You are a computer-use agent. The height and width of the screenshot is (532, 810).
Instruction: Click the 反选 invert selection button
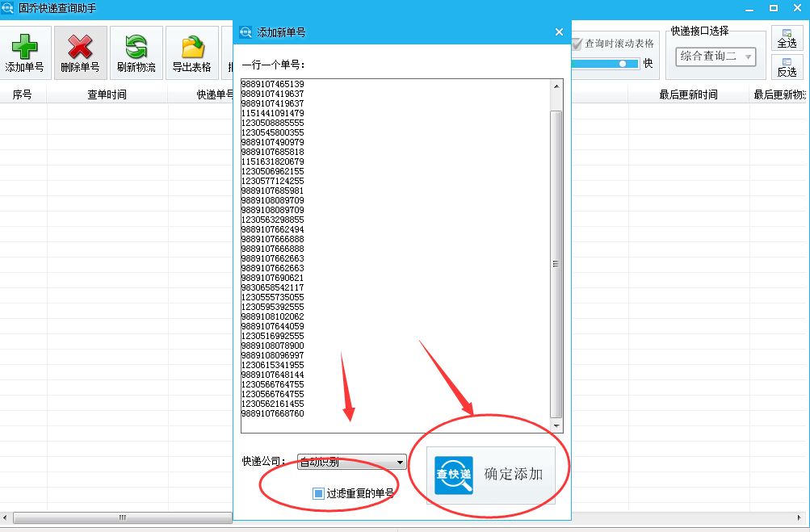tap(787, 67)
